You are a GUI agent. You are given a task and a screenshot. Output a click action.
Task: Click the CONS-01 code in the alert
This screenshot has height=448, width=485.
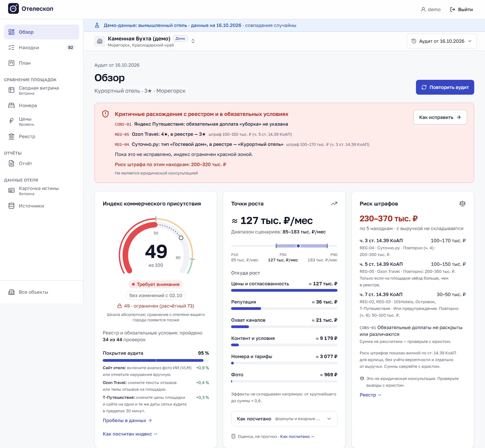coord(123,124)
